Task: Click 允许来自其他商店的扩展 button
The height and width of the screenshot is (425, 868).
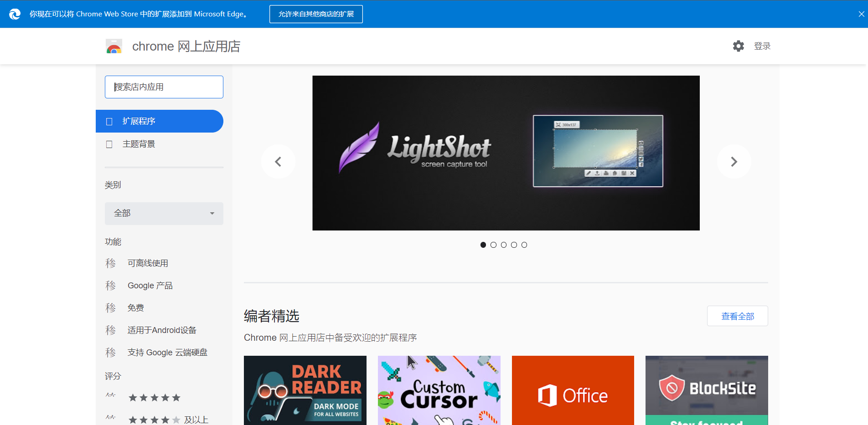Action: [x=316, y=14]
